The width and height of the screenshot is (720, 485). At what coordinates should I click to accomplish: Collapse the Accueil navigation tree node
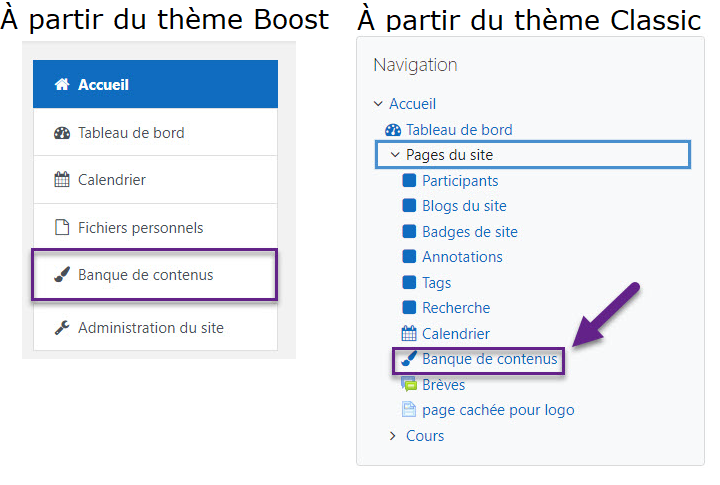tap(378, 104)
